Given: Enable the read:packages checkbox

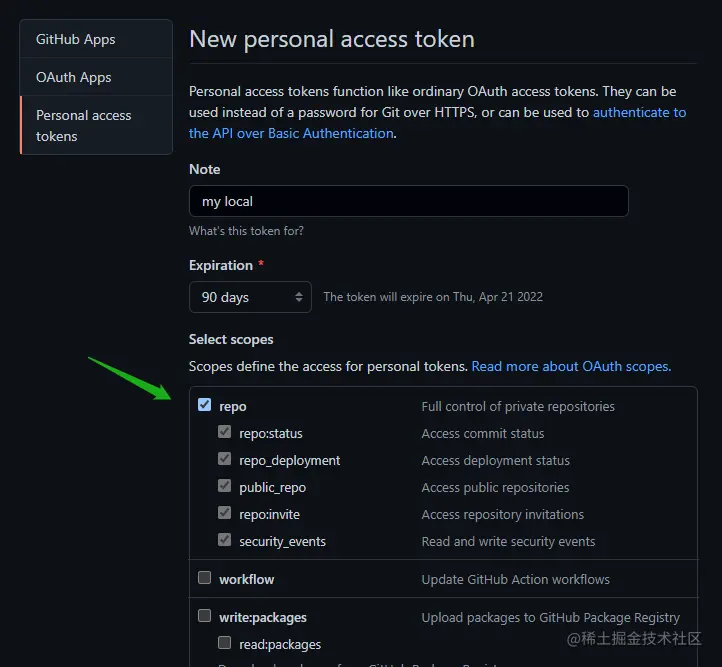Looking at the screenshot, I should (x=225, y=643).
